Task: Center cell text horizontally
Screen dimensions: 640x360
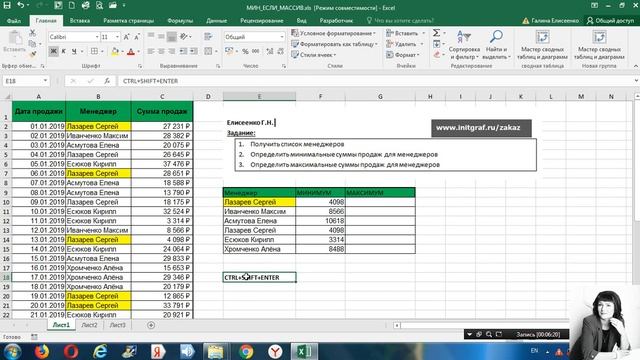Action: pos(162,51)
